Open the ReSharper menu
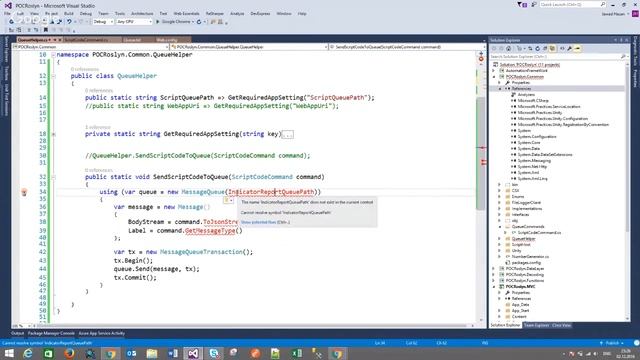The image size is (640, 360). pyautogui.click(x=215, y=13)
